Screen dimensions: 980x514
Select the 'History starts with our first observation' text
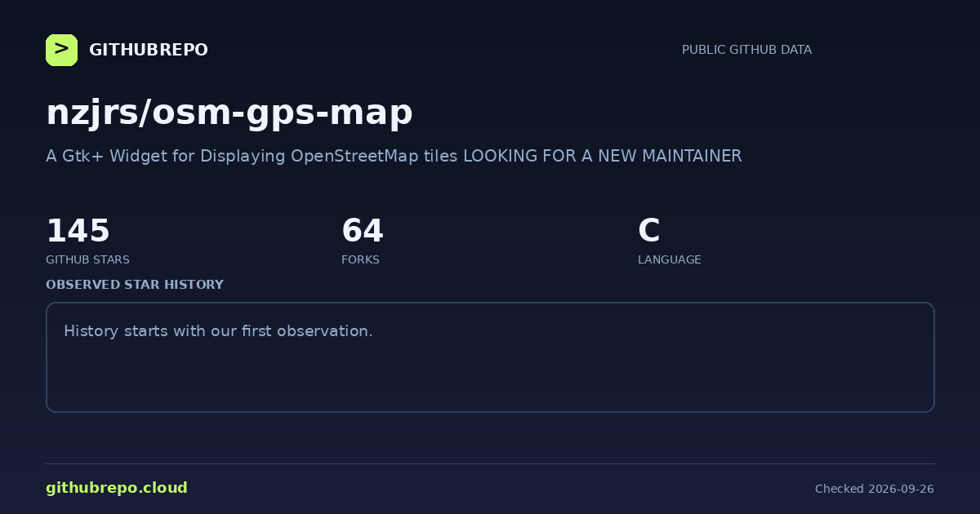[x=218, y=331]
